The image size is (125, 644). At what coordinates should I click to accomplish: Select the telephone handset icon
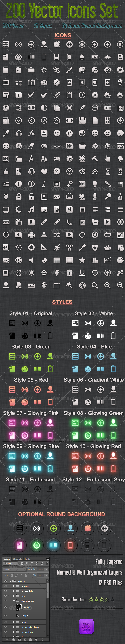tap(69, 222)
